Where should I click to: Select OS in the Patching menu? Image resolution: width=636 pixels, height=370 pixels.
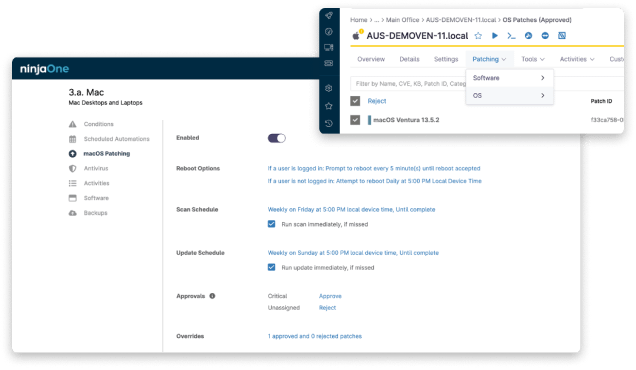(509, 96)
